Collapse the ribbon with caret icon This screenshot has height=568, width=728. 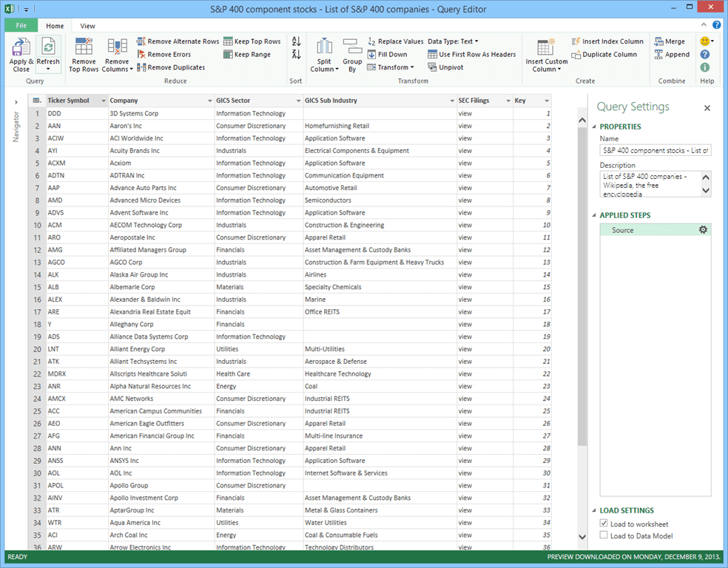[x=704, y=24]
